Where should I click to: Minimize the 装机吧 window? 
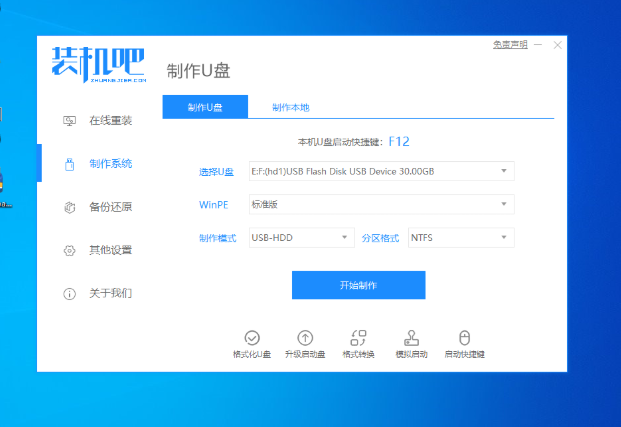pyautogui.click(x=537, y=45)
